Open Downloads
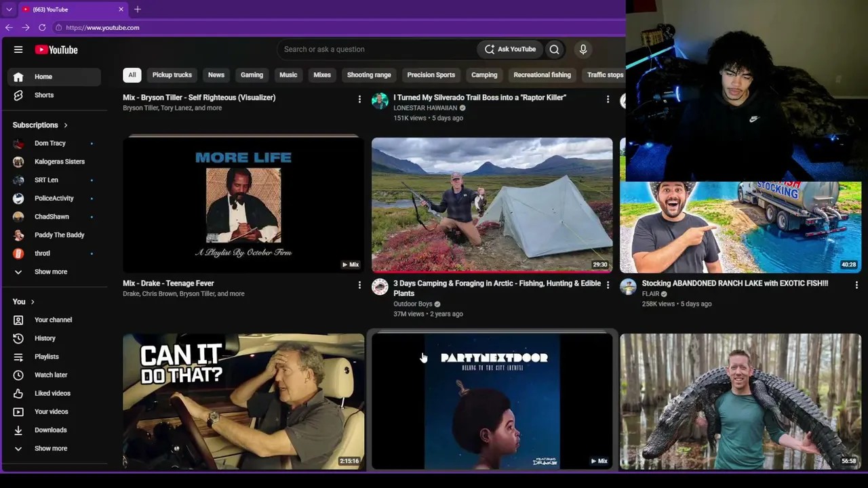 [x=54, y=430]
